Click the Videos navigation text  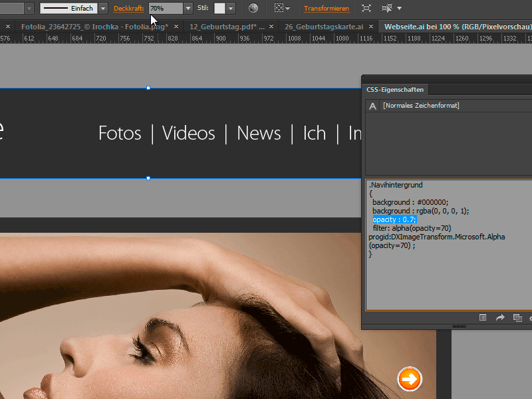pyautogui.click(x=189, y=133)
